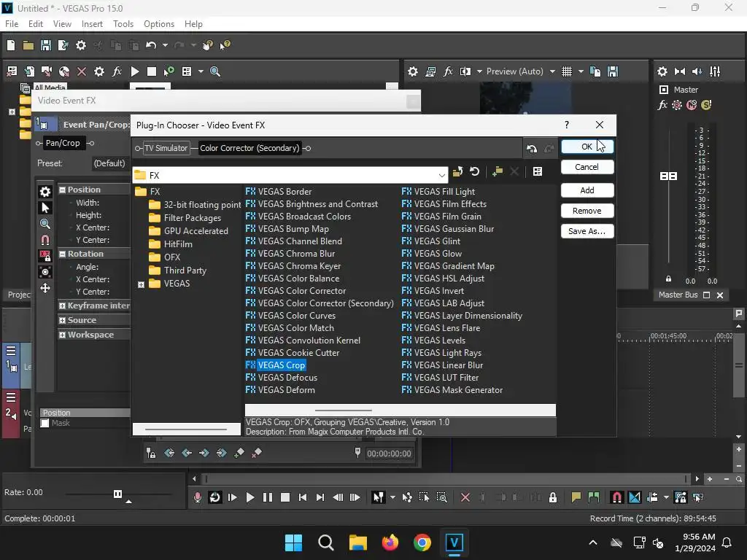Image resolution: width=747 pixels, height=560 pixels.
Task: Toggle snapping magnet in Pan/Crop tools
Action: 45,239
